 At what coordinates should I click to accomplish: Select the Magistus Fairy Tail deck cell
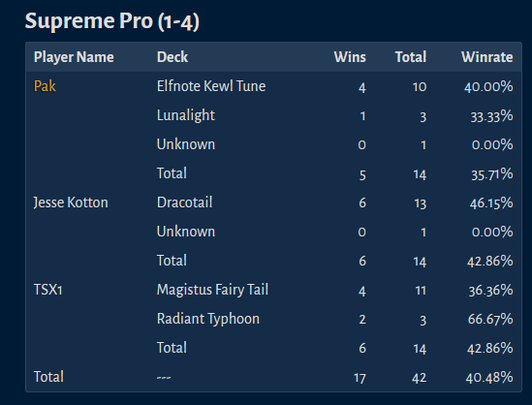[x=212, y=290]
